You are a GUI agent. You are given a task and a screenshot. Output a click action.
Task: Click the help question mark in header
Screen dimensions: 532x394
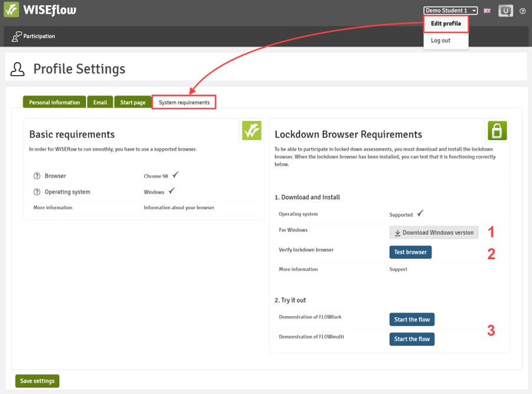tap(523, 11)
